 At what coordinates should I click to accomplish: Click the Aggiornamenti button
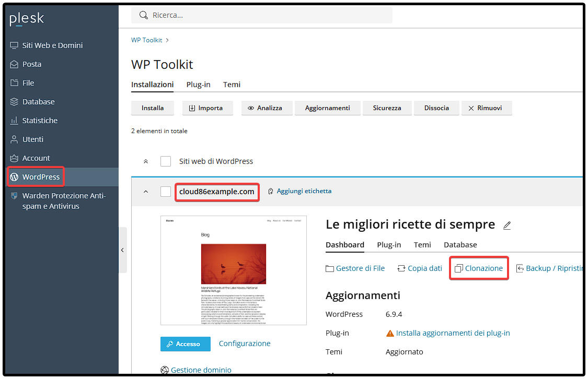[x=327, y=108]
